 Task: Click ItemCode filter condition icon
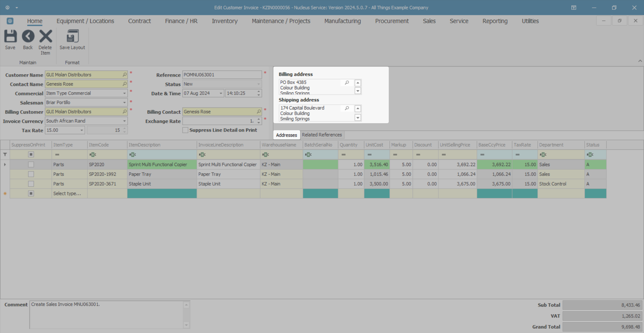click(x=93, y=154)
